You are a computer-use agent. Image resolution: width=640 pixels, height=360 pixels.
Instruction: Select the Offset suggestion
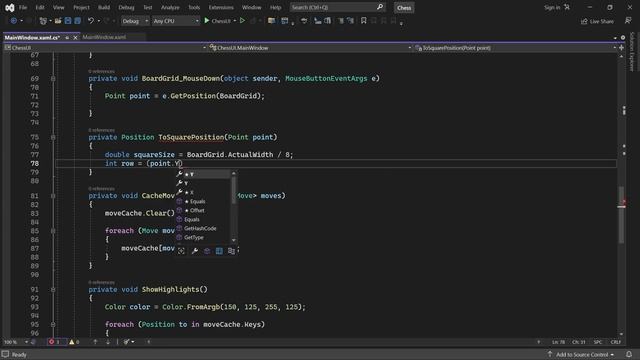click(203, 210)
